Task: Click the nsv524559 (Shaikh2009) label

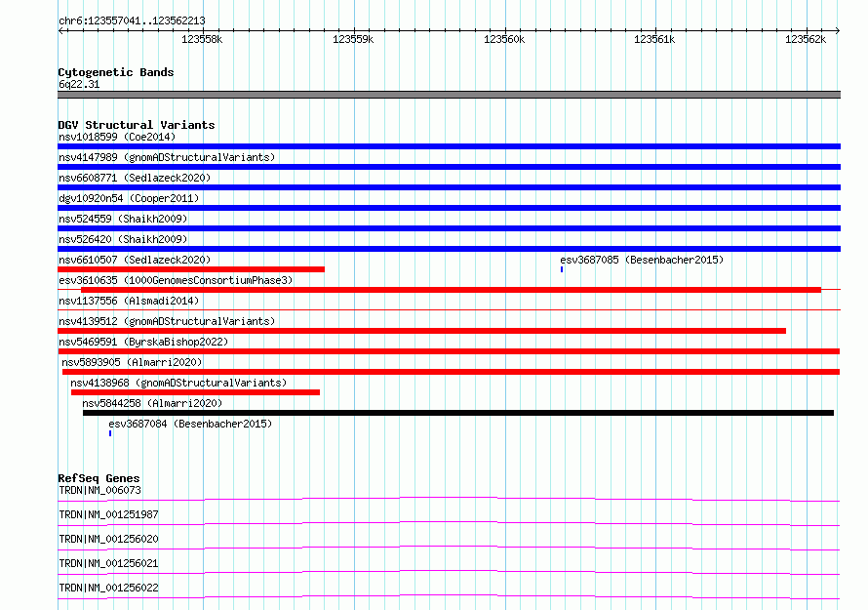Action: [x=123, y=219]
